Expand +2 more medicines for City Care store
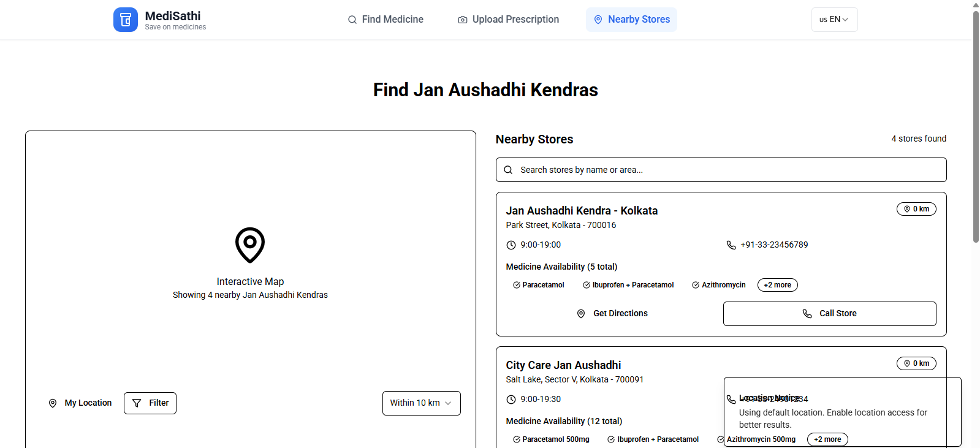 point(827,439)
